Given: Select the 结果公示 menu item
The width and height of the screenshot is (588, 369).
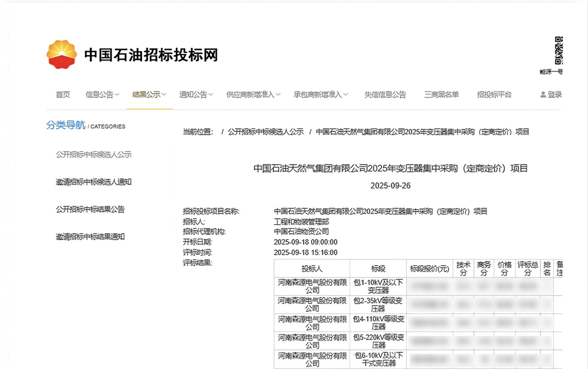Looking at the screenshot, I should pos(146,95).
